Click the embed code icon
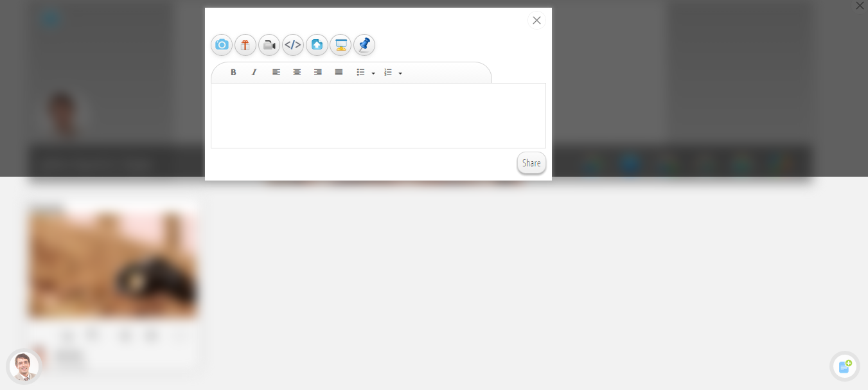The height and width of the screenshot is (390, 868). [x=293, y=45]
